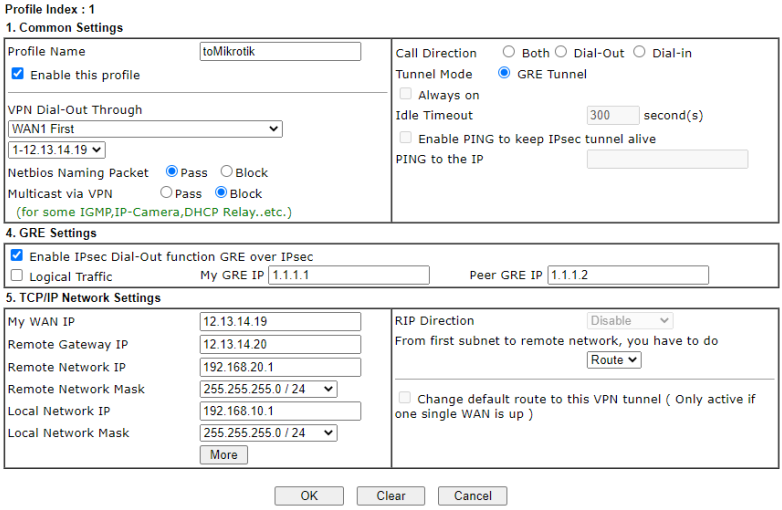The width and height of the screenshot is (782, 510).
Task: Focus the Peer GRE IP field
Action: [x=628, y=275]
